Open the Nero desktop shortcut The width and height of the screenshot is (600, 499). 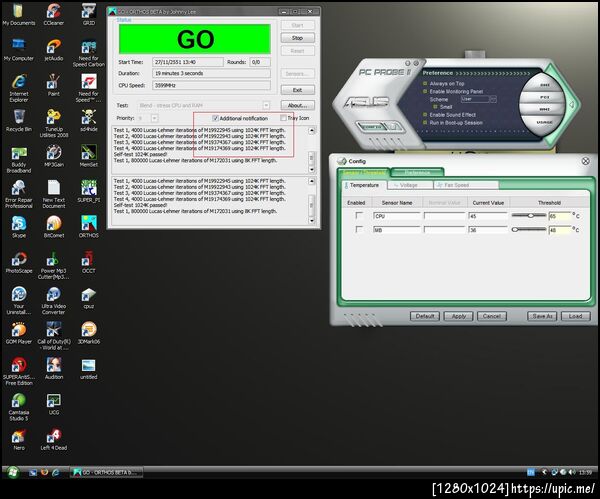click(19, 439)
